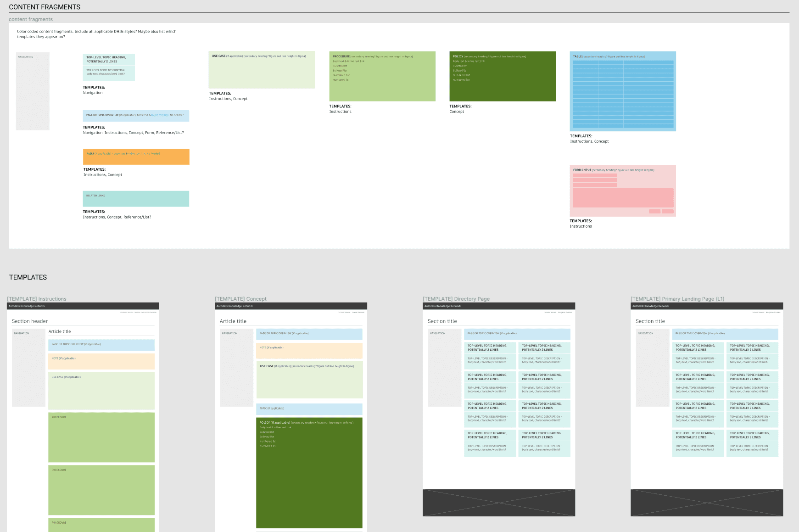
Task: Select the NOTE block in the Concept template
Action: [x=309, y=350]
